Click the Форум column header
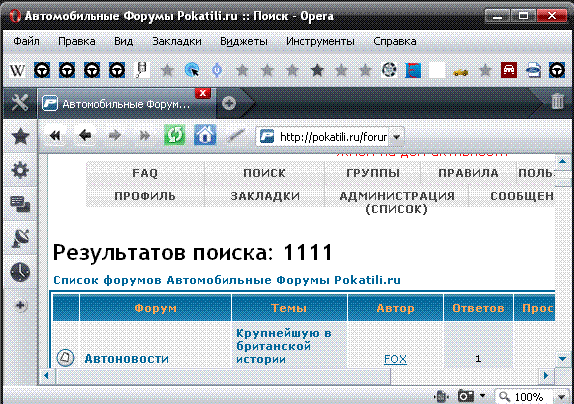574x404 pixels. (156, 308)
